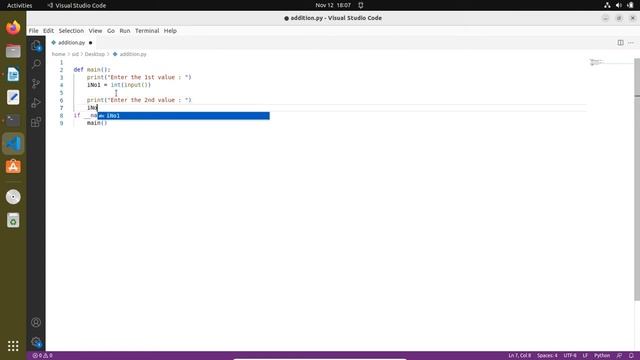Open the View menu
This screenshot has width=640, height=360.
(x=95, y=31)
